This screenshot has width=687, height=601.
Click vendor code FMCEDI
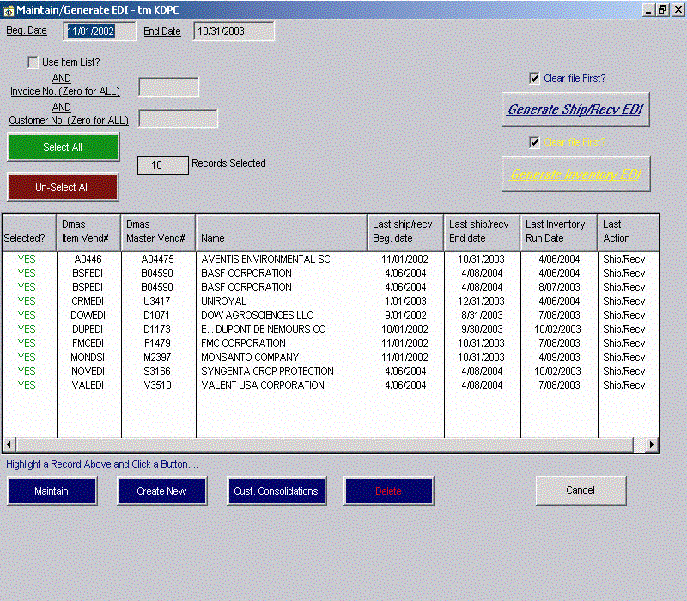(x=88, y=343)
